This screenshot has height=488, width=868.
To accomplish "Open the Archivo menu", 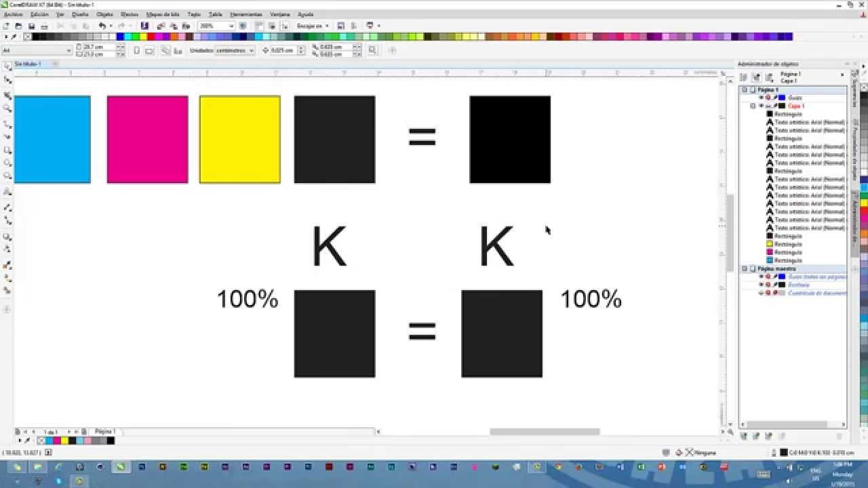I will click(x=13, y=14).
